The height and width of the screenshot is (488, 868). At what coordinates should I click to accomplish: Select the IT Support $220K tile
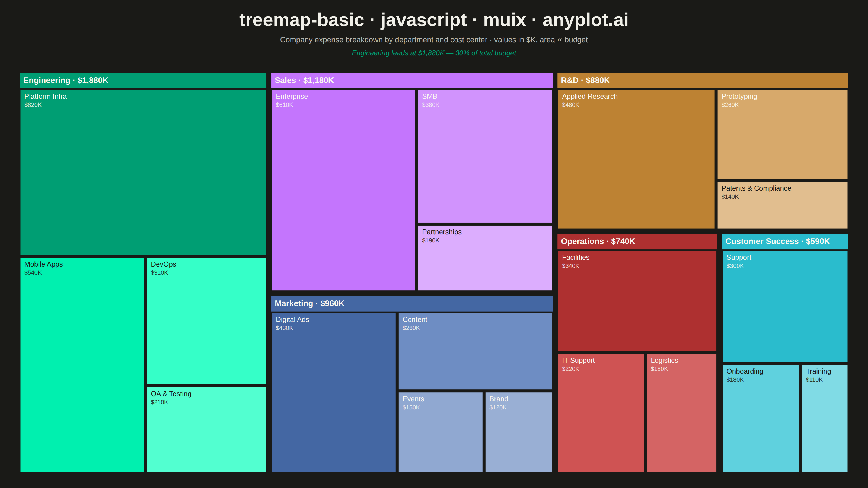[601, 413]
